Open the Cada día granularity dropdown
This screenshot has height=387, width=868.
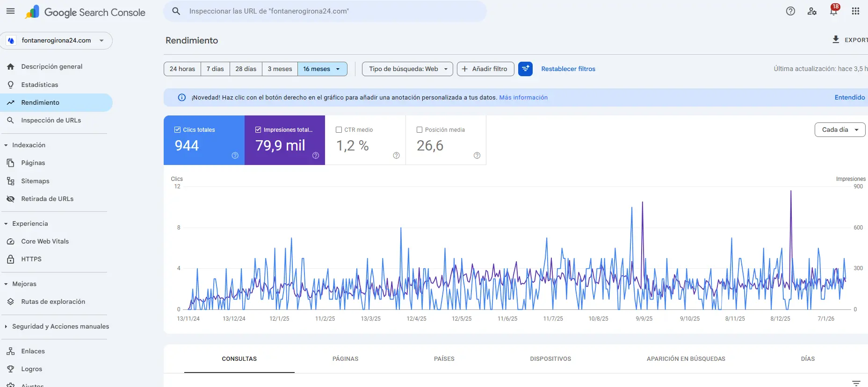tap(839, 129)
